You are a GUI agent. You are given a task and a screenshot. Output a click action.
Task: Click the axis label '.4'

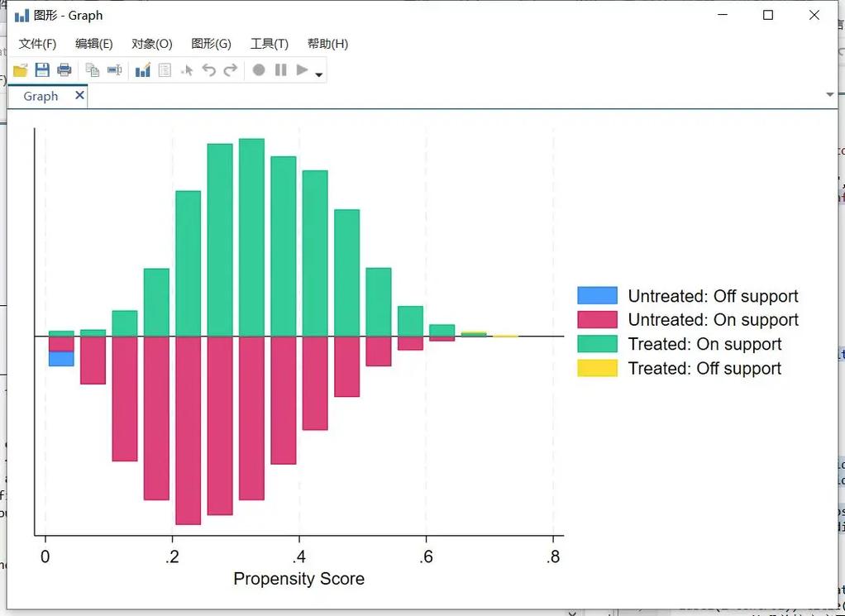299,556
